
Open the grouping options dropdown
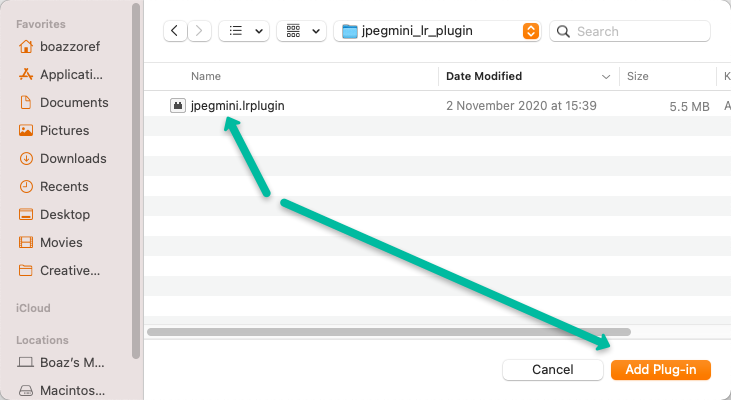point(302,31)
